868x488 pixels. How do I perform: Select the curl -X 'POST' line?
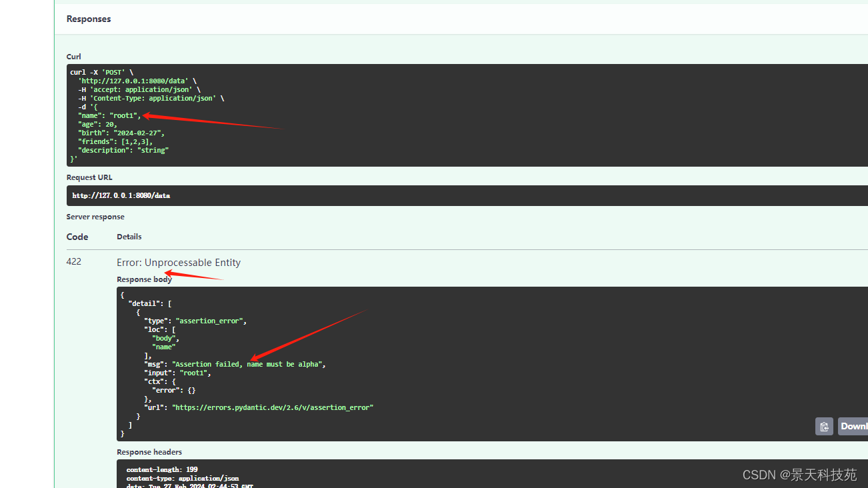[x=102, y=72]
